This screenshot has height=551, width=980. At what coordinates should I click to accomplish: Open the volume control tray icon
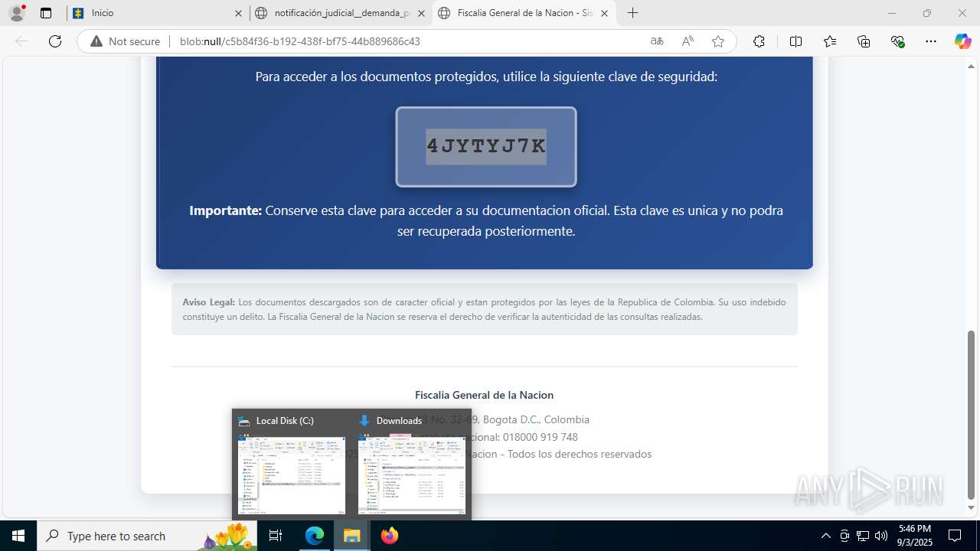881,536
